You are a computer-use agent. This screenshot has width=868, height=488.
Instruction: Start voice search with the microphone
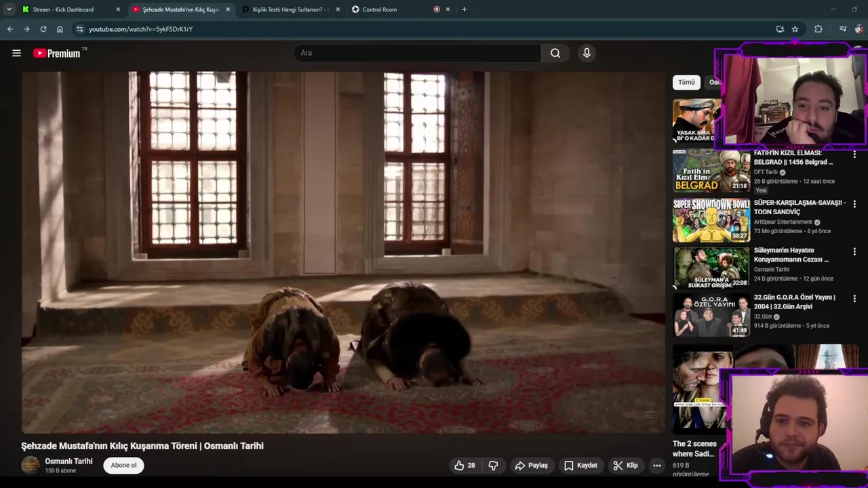(x=587, y=53)
